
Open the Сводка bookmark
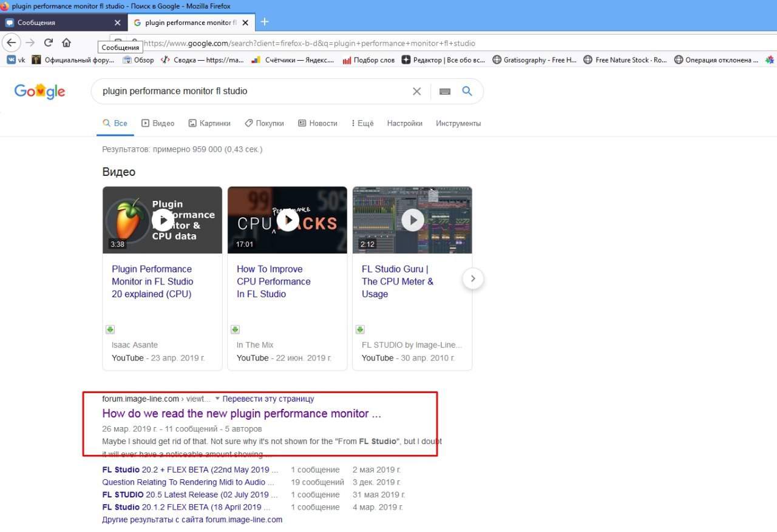pos(202,60)
